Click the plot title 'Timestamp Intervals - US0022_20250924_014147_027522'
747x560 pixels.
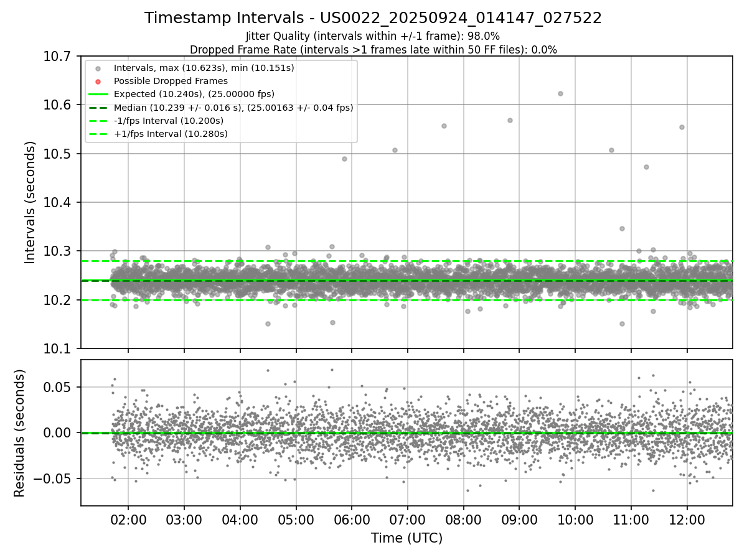pos(373,18)
